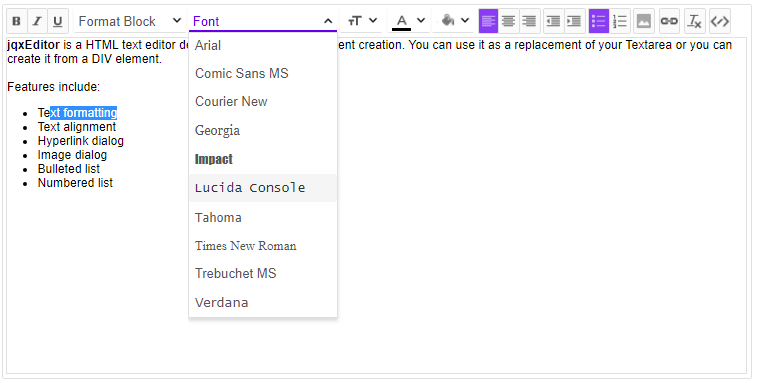The image size is (759, 383).
Task: Open the text color picker
Action: (x=409, y=21)
